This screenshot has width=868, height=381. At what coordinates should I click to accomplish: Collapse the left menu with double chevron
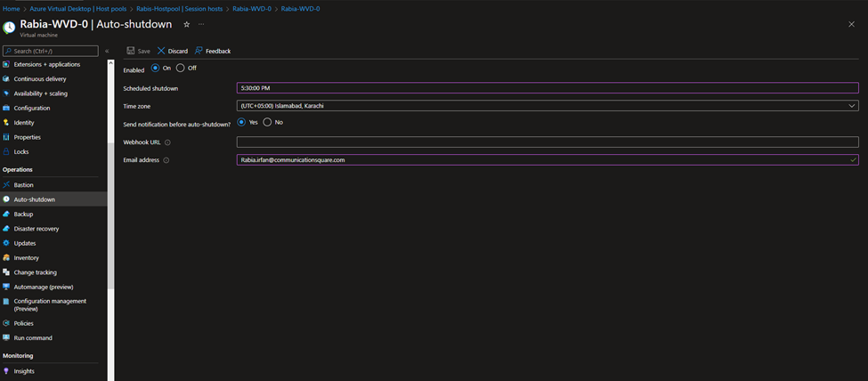click(107, 51)
